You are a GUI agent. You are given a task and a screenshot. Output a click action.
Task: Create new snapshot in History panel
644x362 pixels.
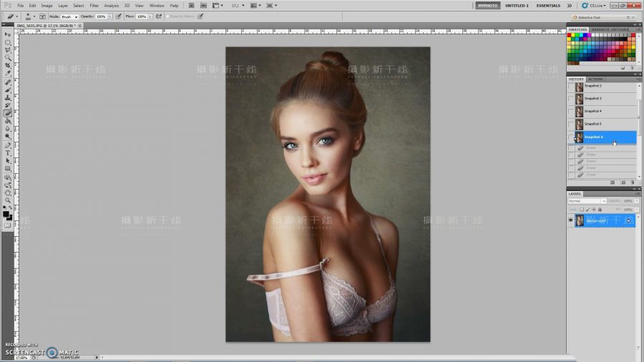623,182
